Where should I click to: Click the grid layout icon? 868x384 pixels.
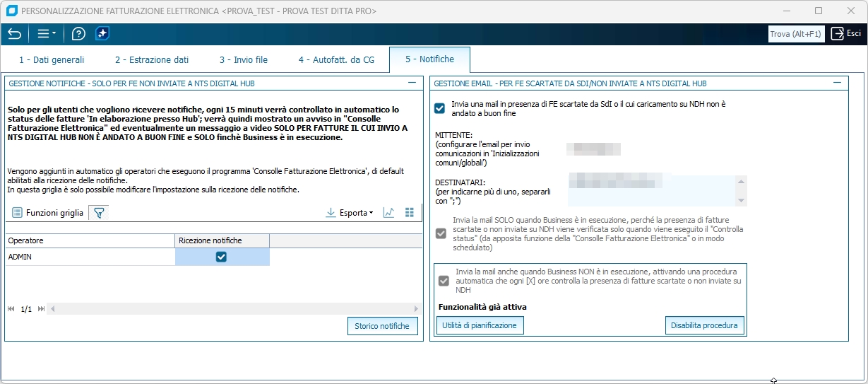pyautogui.click(x=410, y=212)
